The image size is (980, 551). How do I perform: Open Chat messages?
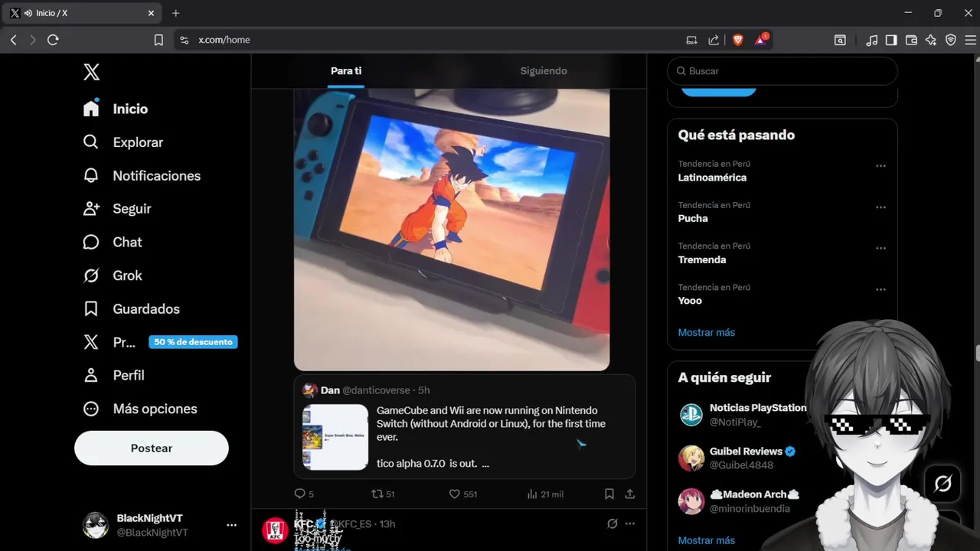(113, 242)
